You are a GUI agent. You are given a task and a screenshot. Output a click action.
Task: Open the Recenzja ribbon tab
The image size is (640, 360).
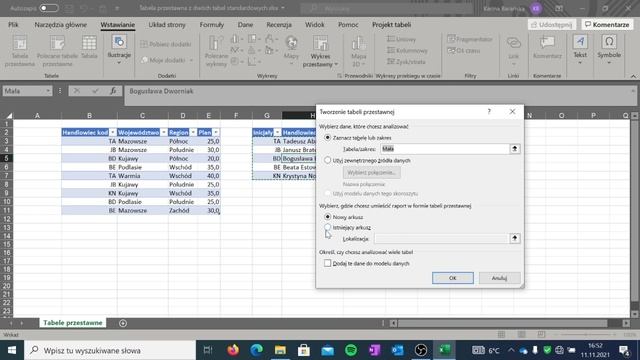[x=279, y=25]
